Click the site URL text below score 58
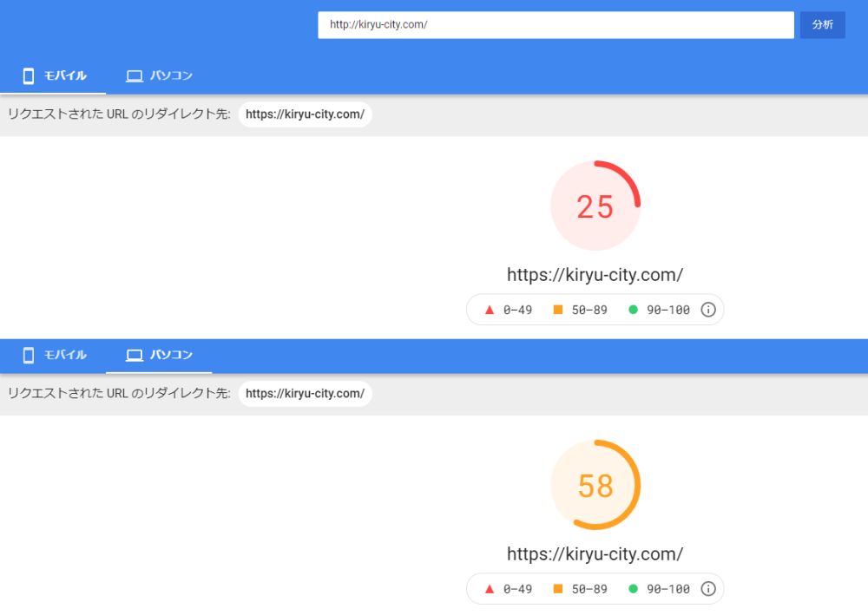 (595, 554)
